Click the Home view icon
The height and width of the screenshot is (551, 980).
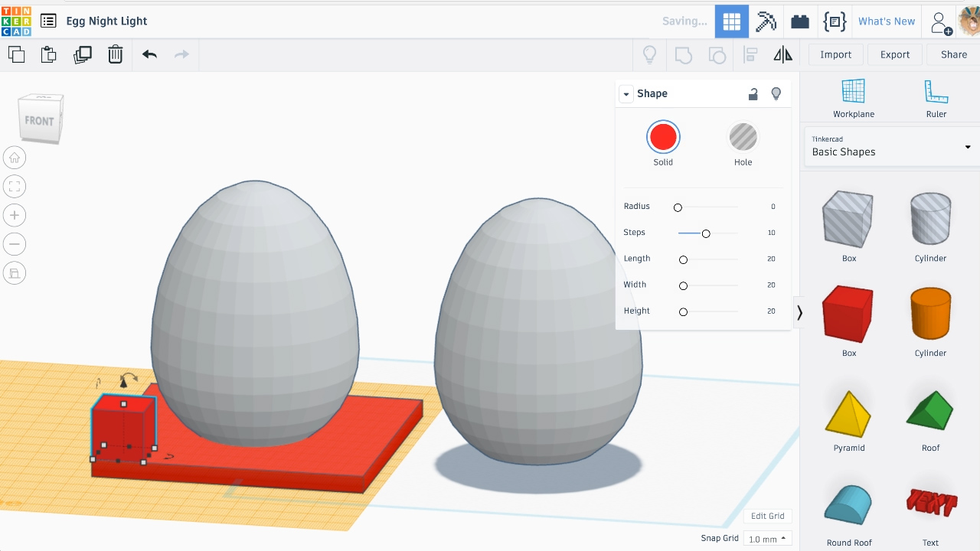click(14, 157)
